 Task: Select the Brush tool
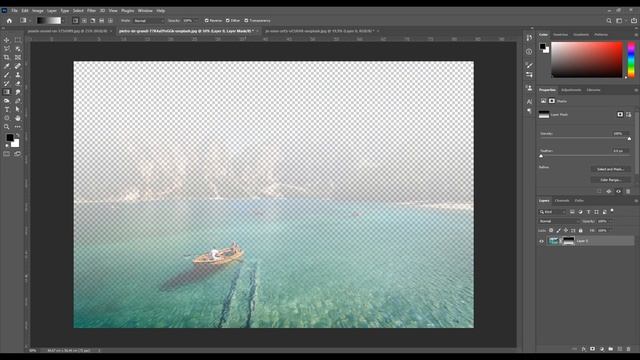(7, 75)
